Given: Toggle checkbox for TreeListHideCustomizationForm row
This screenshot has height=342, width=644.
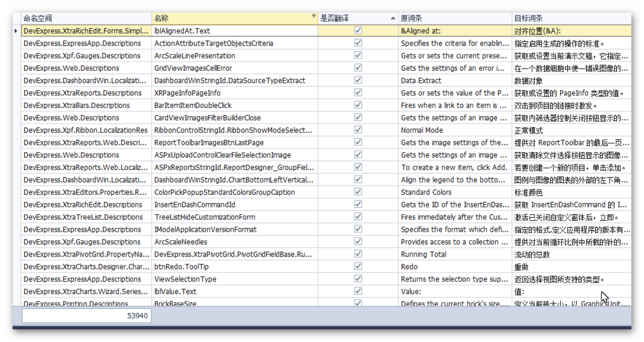Looking at the screenshot, I should point(358,217).
